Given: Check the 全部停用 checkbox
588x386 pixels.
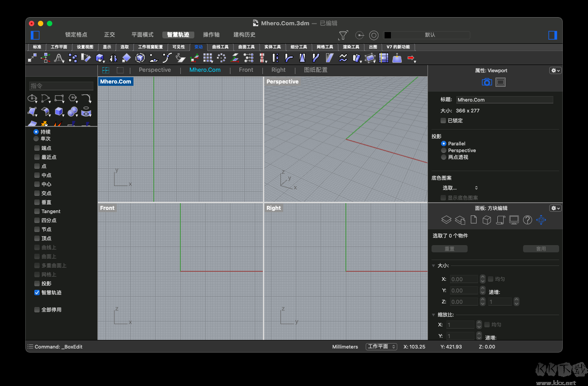Looking at the screenshot, I should 37,310.
